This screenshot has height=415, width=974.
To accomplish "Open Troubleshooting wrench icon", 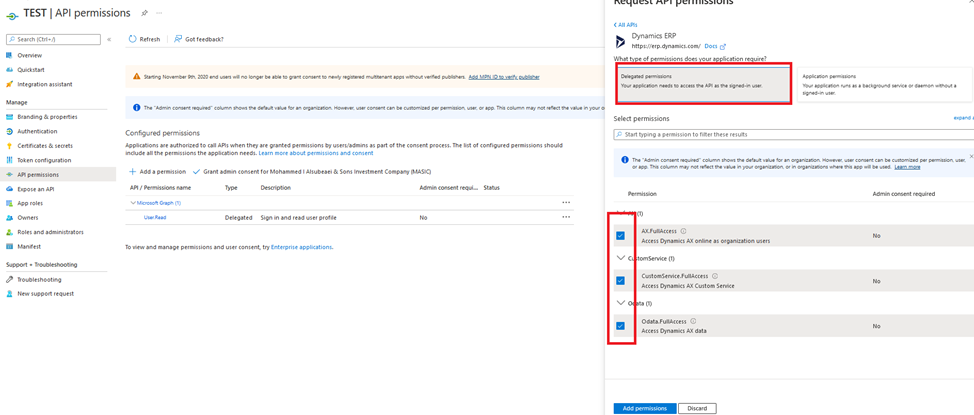I will pyautogui.click(x=9, y=280).
